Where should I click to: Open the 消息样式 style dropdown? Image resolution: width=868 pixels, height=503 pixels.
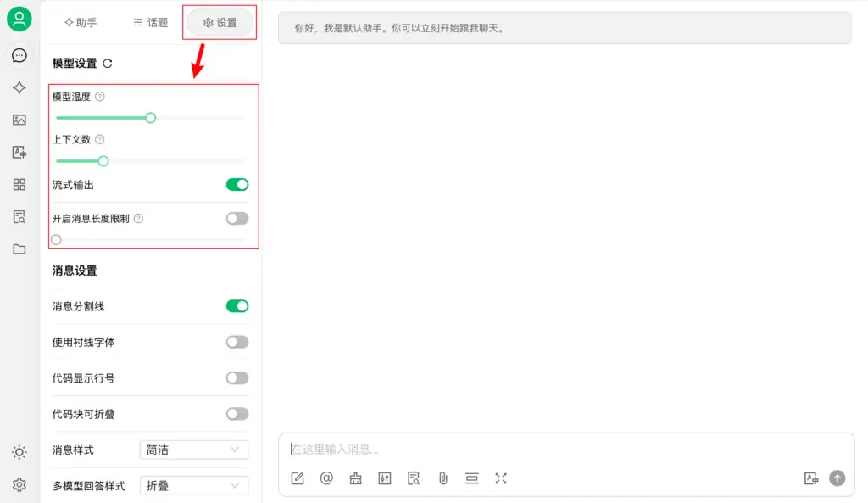click(x=194, y=450)
